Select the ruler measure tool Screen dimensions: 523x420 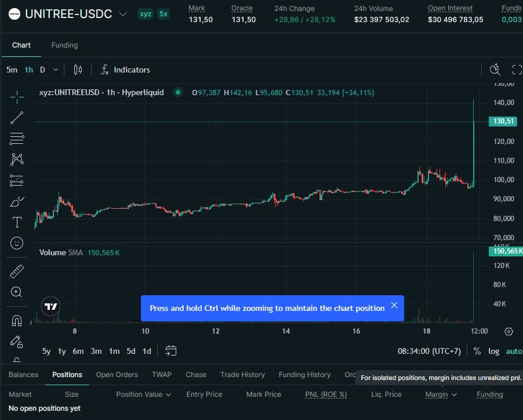[17, 271]
